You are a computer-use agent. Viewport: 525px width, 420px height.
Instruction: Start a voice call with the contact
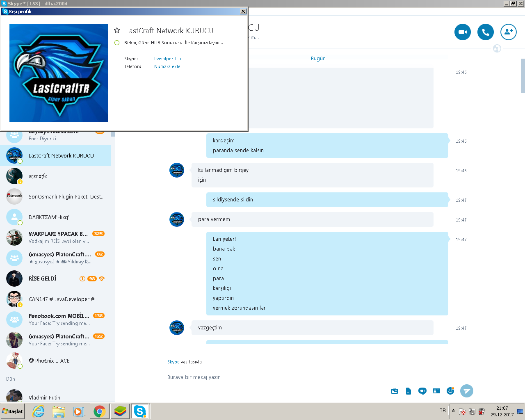485,32
